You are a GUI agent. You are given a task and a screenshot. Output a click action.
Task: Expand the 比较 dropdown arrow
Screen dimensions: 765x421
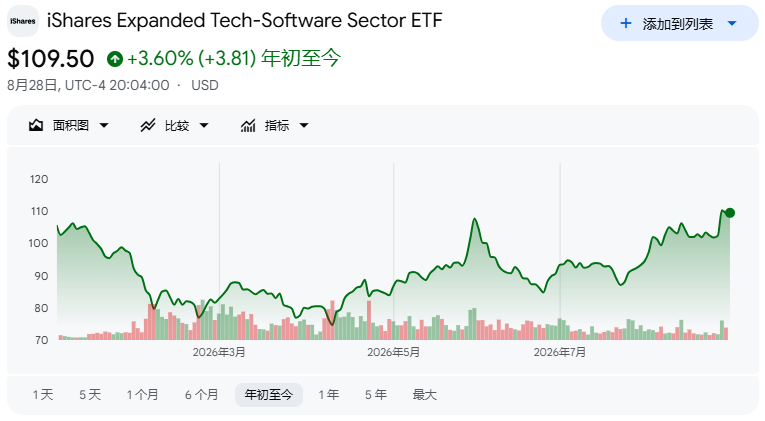(204, 125)
